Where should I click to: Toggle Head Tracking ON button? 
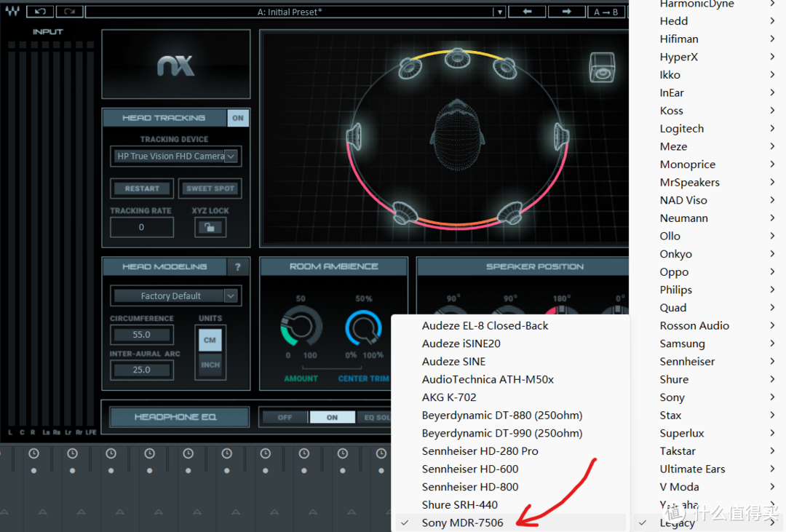[x=237, y=118]
